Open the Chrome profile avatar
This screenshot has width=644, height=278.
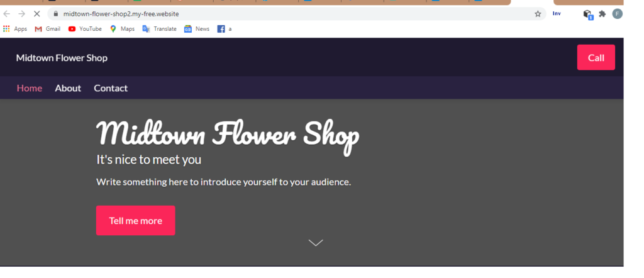pyautogui.click(x=618, y=14)
